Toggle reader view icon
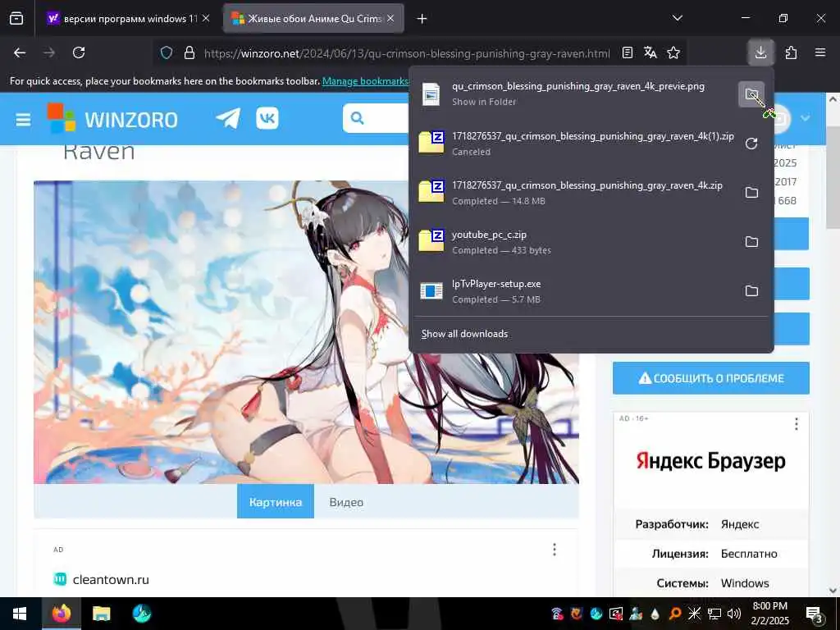This screenshot has height=630, width=840. point(628,52)
